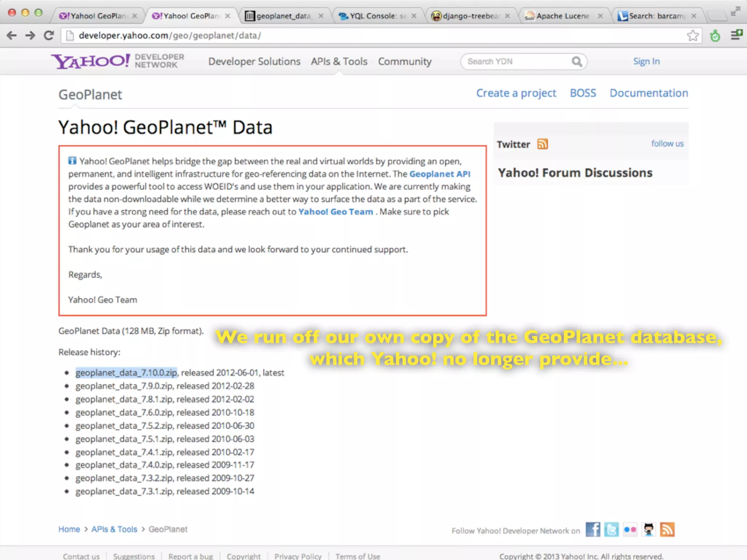747x560 pixels.
Task: Click the APIs & Tools breadcrumb link
Action: pos(114,529)
